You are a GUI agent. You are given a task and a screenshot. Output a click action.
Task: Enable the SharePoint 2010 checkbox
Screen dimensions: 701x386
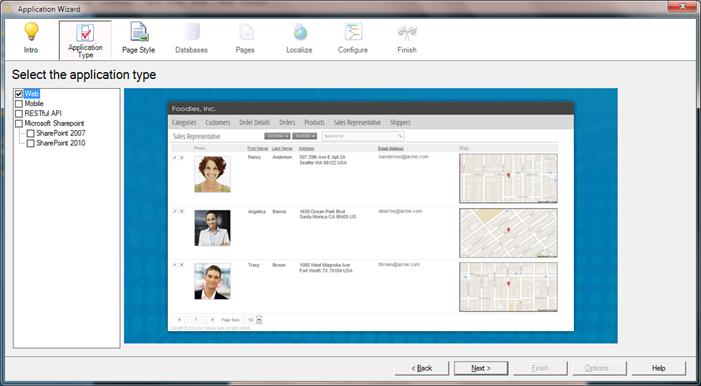(x=30, y=143)
